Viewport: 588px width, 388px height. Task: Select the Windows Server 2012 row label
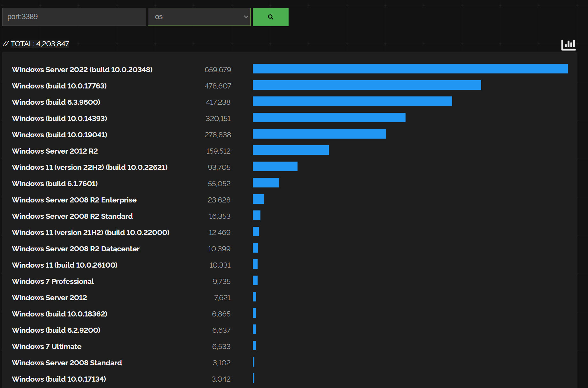(49, 298)
